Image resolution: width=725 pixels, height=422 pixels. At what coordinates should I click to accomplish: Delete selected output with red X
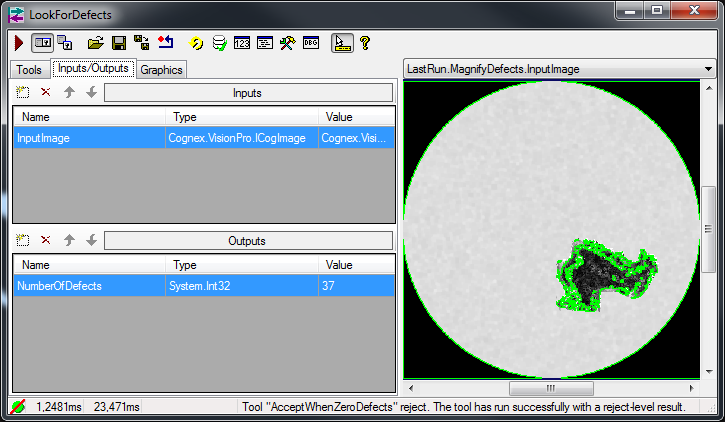pyautogui.click(x=45, y=240)
